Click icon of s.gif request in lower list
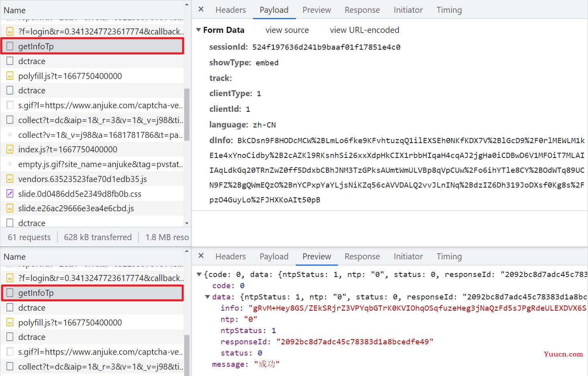Image resolution: width=588 pixels, height=376 pixels. [x=10, y=352]
